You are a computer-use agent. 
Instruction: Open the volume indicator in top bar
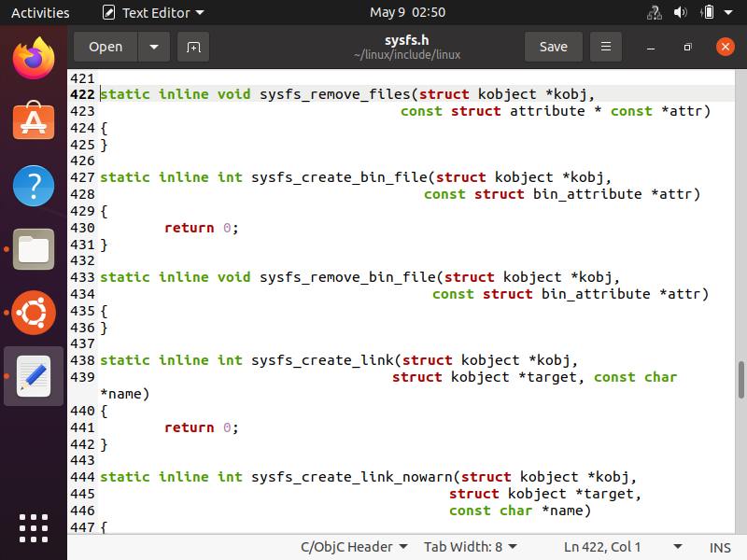click(681, 13)
